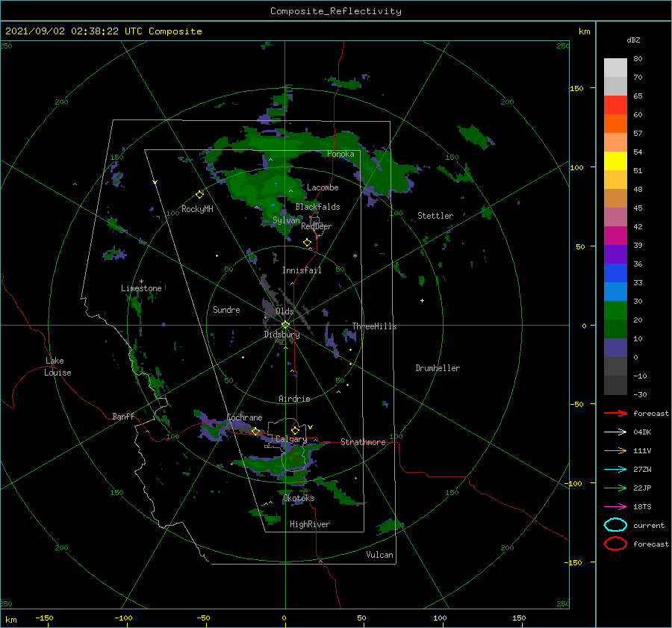The width and height of the screenshot is (672, 628).
Task: Click the blue 36–33 dBZ color band
Action: (x=615, y=273)
